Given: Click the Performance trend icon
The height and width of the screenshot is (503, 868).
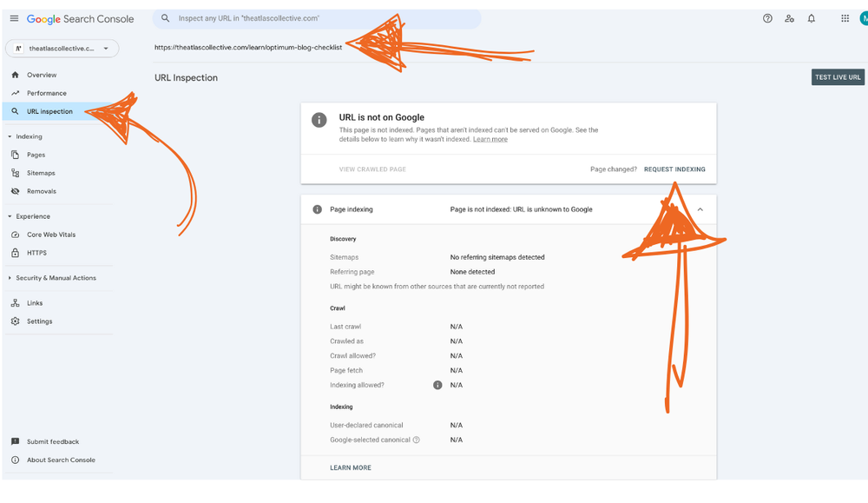Looking at the screenshot, I should (15, 93).
